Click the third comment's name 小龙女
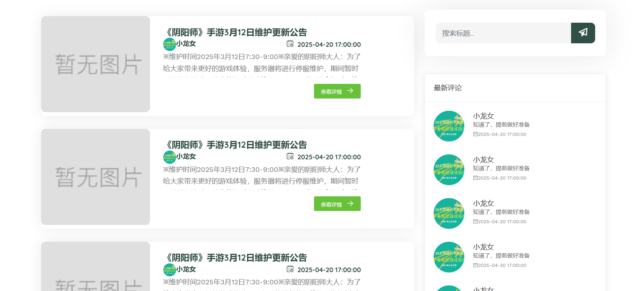 [484, 203]
